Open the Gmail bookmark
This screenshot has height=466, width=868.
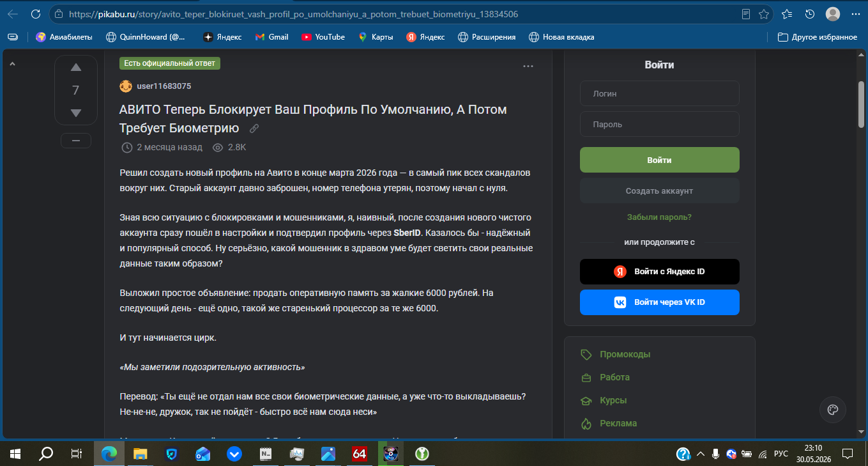coord(271,37)
